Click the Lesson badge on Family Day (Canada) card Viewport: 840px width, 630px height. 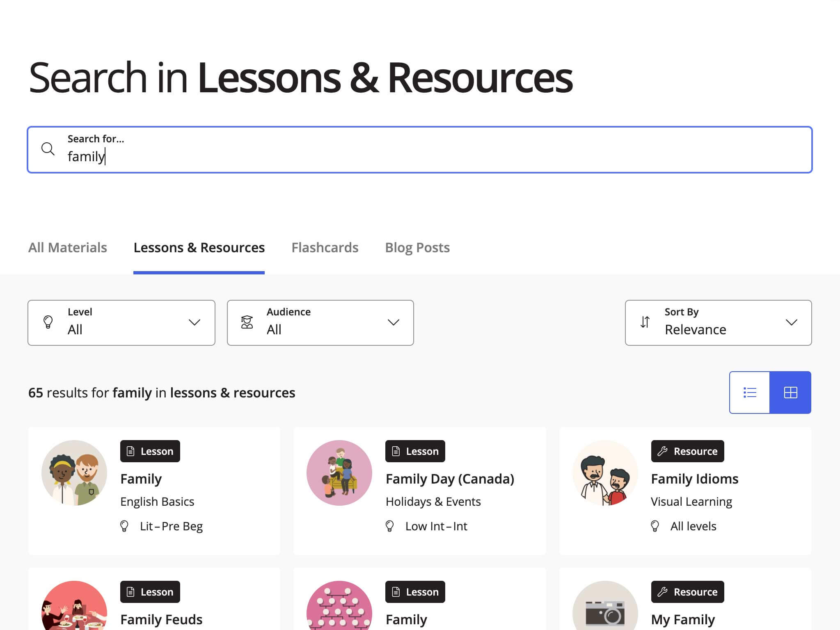pos(415,451)
